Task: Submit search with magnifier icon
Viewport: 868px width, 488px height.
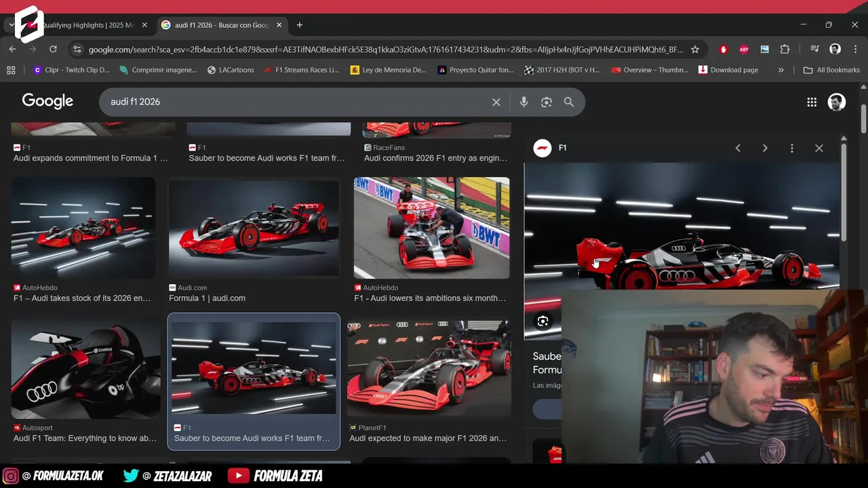Action: [569, 102]
